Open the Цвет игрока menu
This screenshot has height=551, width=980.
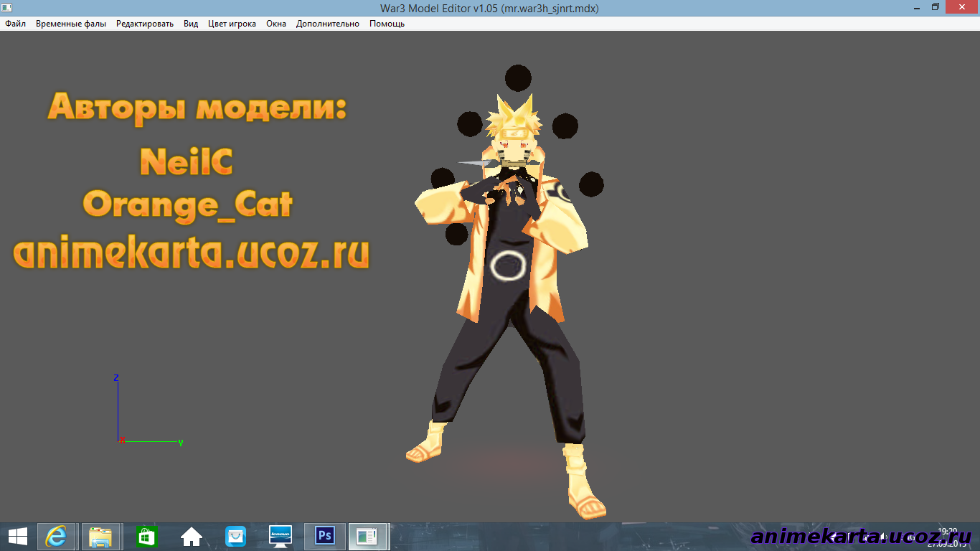pyautogui.click(x=232, y=24)
